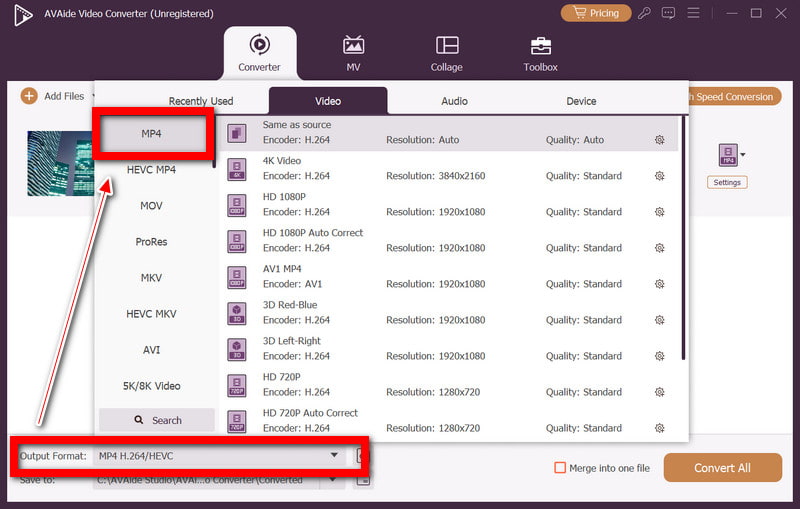
Task: Click the HD 720P preset icon
Action: (x=237, y=386)
